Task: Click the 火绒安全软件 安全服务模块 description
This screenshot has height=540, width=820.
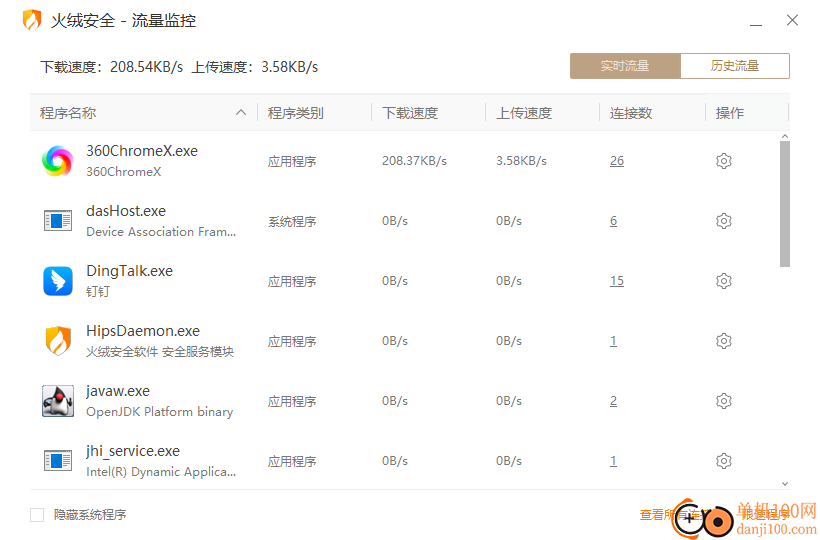Action: pyautogui.click(x=160, y=352)
